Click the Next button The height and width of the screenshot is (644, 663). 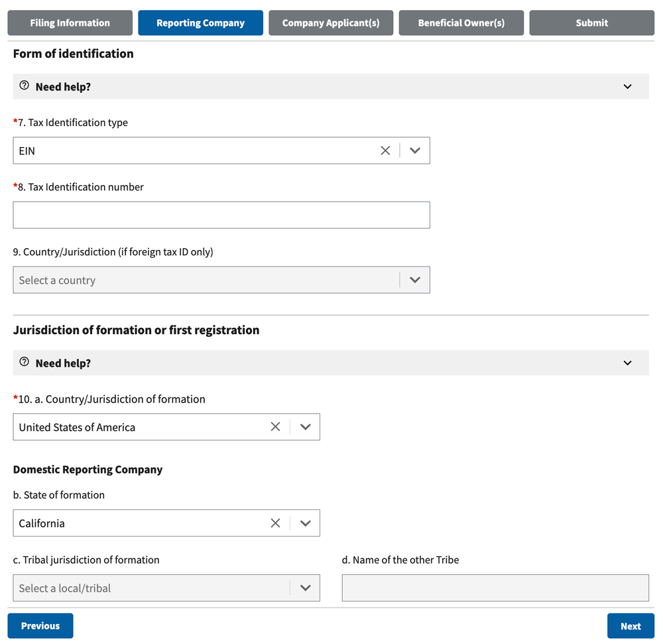[631, 625]
